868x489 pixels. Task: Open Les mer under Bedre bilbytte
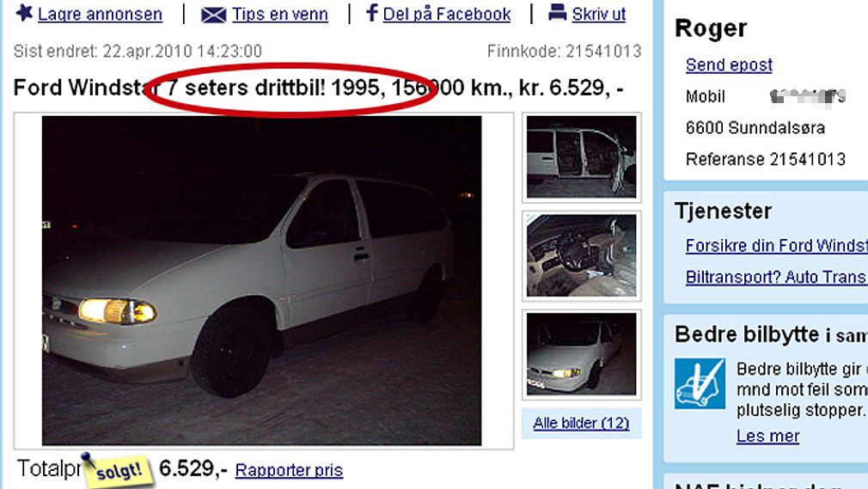tap(767, 436)
